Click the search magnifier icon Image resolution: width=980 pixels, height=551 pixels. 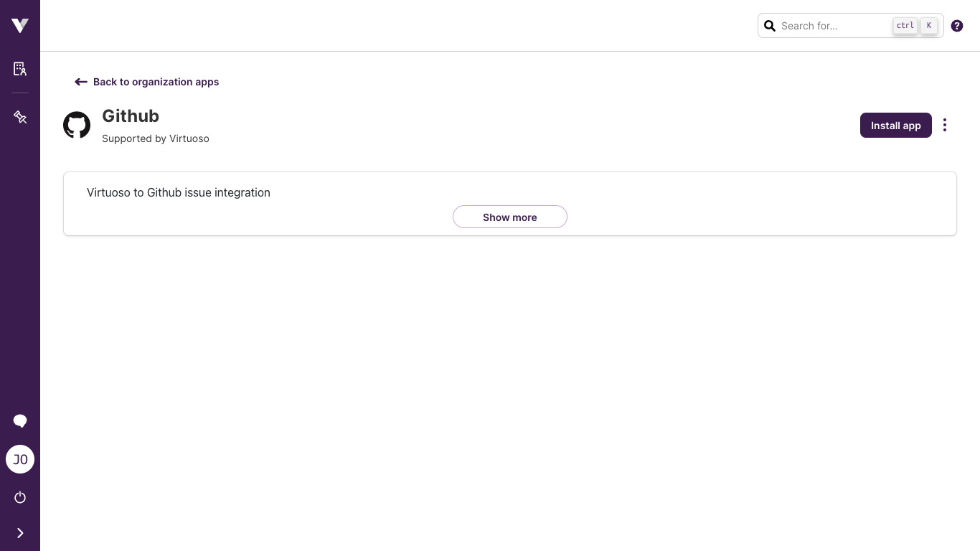(770, 26)
